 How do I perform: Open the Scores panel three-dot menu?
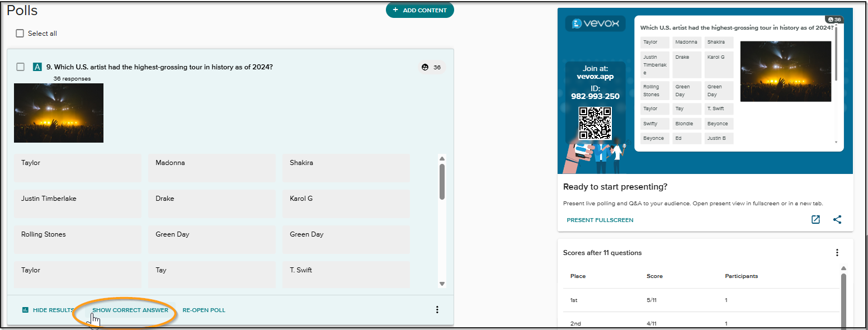click(837, 253)
